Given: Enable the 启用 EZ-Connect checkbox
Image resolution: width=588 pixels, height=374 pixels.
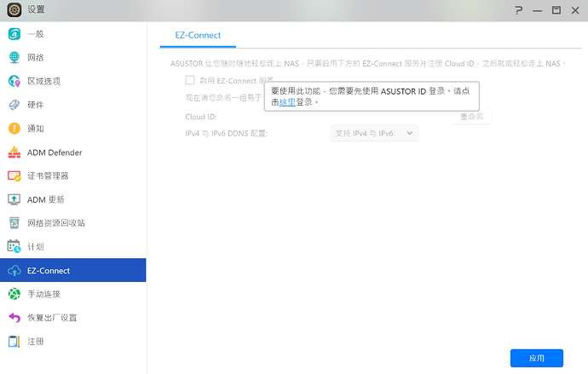Looking at the screenshot, I should pyautogui.click(x=190, y=79).
